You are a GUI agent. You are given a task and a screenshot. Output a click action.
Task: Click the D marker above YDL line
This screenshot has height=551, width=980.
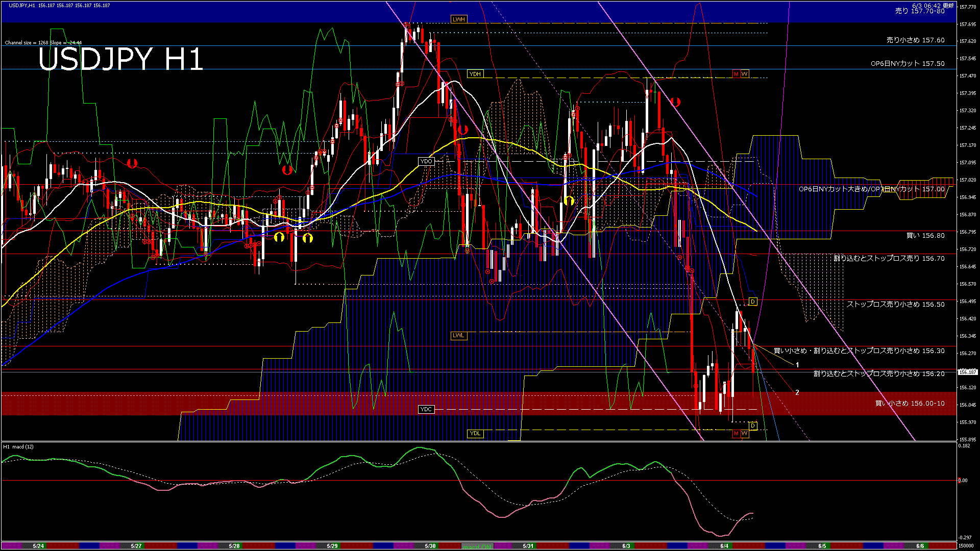tap(752, 425)
